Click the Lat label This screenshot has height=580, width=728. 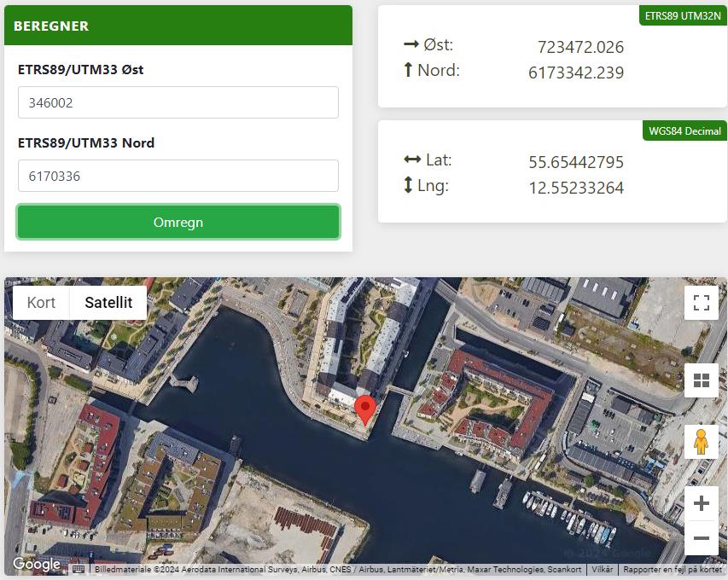(x=439, y=159)
